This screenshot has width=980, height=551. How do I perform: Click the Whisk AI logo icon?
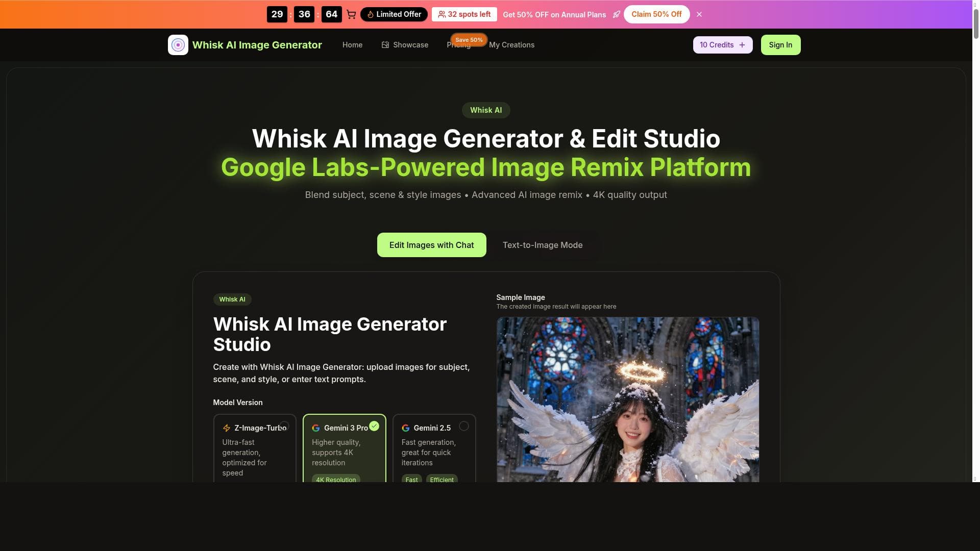point(178,45)
